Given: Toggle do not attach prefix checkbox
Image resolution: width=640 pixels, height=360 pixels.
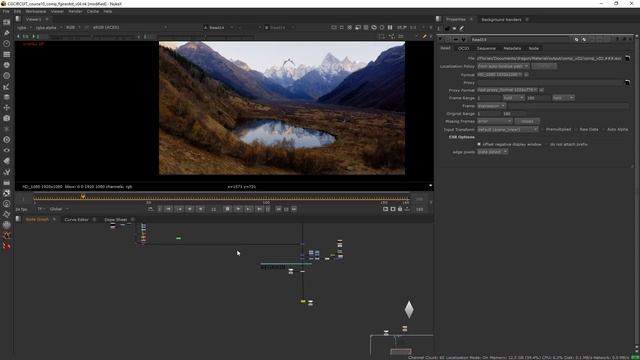Looking at the screenshot, I should 547,144.
